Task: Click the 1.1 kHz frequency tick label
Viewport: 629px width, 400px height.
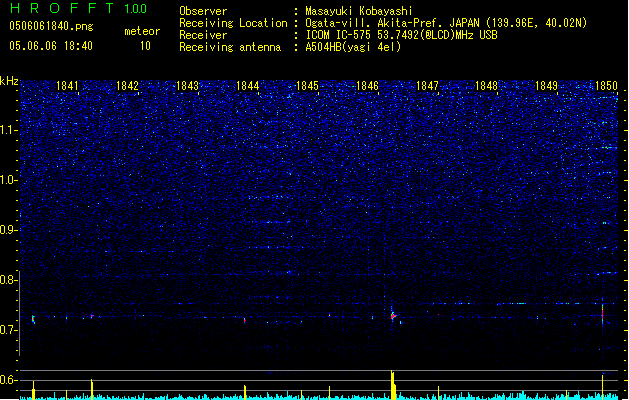Action: tap(8, 130)
